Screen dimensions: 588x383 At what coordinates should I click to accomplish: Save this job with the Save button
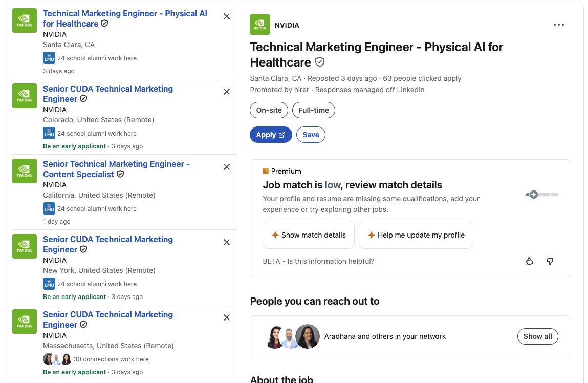311,135
